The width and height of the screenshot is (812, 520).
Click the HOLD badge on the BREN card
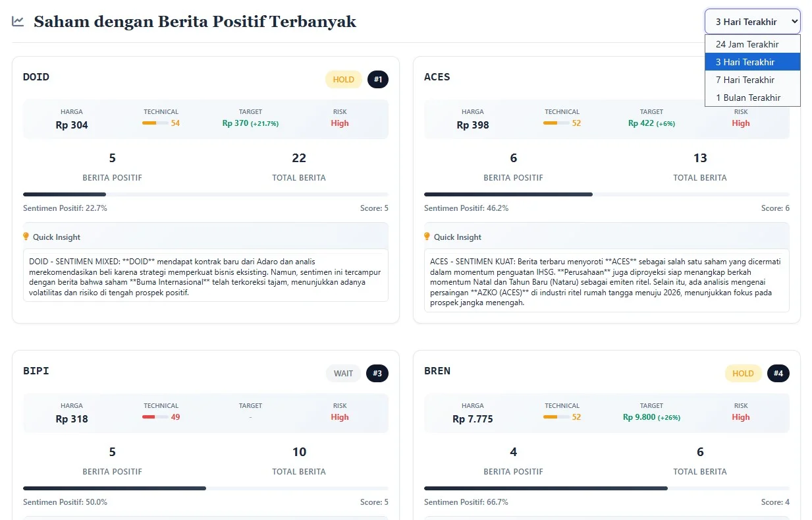click(x=743, y=374)
